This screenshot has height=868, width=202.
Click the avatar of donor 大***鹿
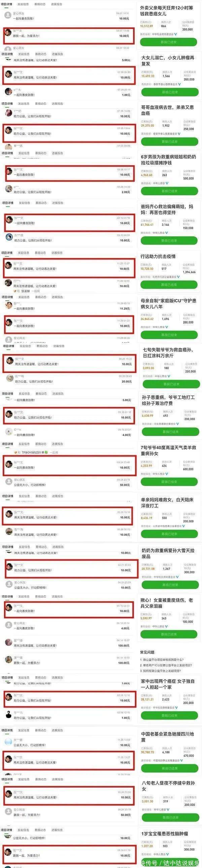pyautogui.click(x=8, y=742)
